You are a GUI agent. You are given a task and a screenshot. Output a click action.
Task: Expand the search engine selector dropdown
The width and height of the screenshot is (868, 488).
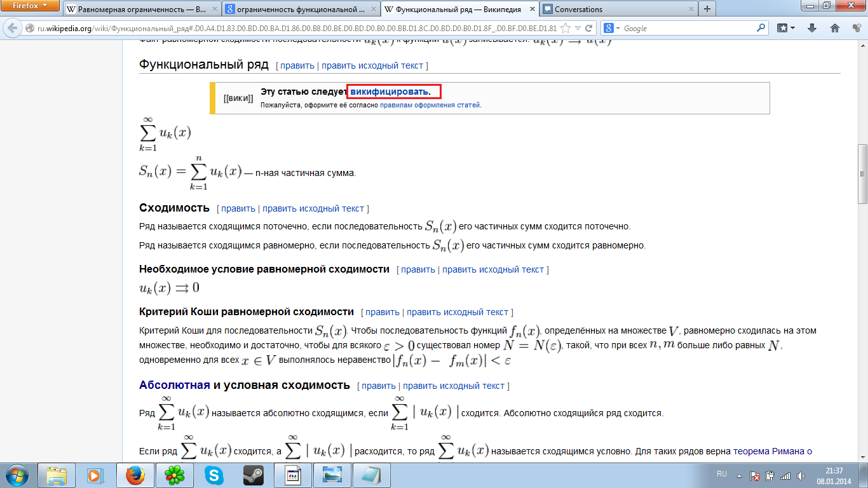click(617, 29)
